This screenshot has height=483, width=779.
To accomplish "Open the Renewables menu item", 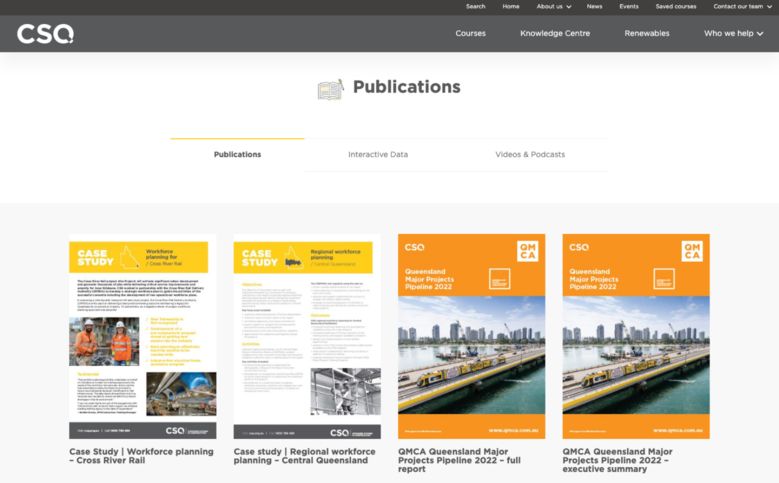I will click(647, 33).
